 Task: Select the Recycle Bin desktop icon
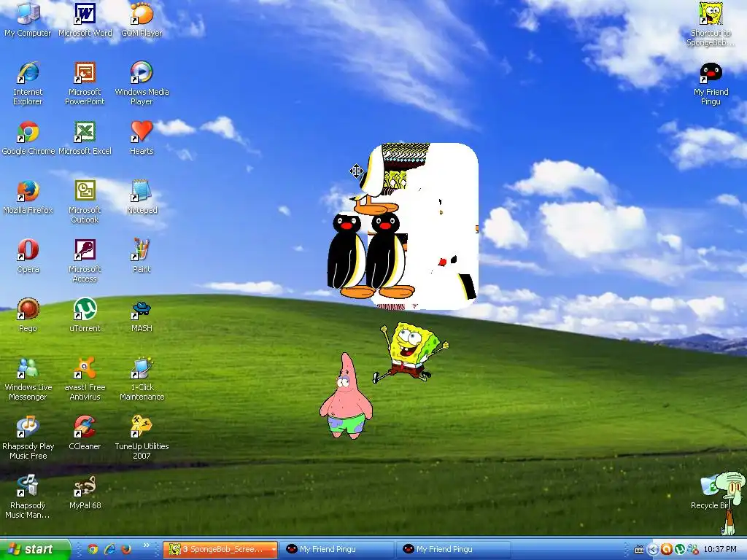(711, 492)
